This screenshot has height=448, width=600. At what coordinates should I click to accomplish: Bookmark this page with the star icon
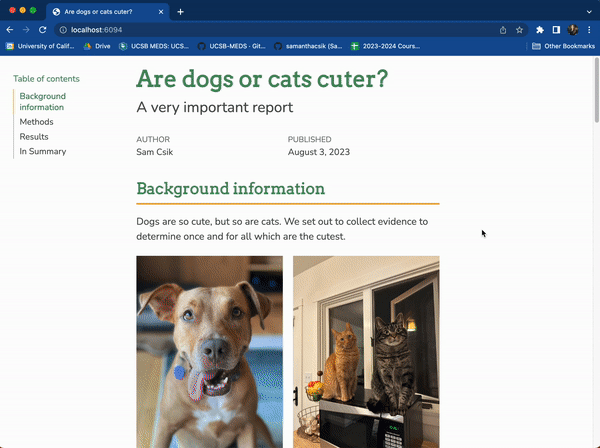point(519,30)
